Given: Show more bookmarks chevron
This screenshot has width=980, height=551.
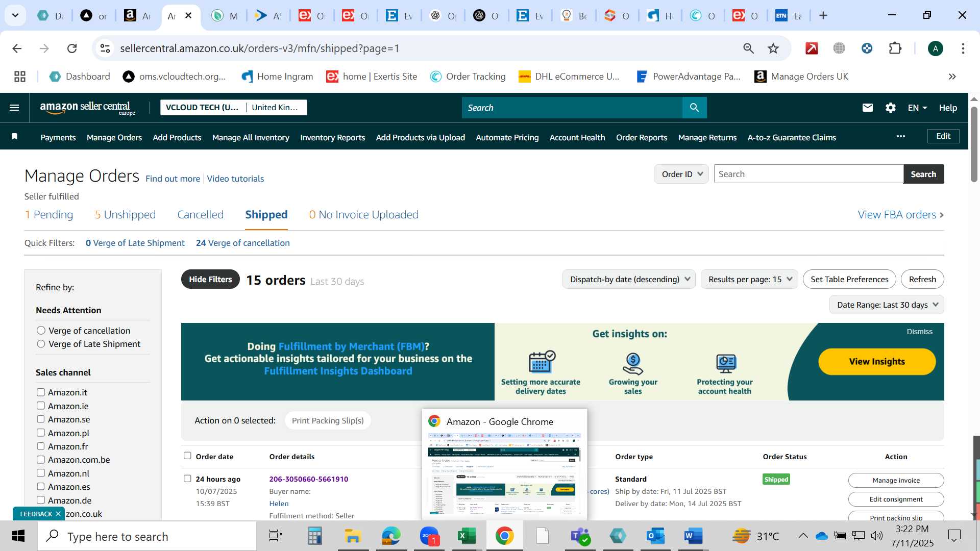Looking at the screenshot, I should (952, 77).
